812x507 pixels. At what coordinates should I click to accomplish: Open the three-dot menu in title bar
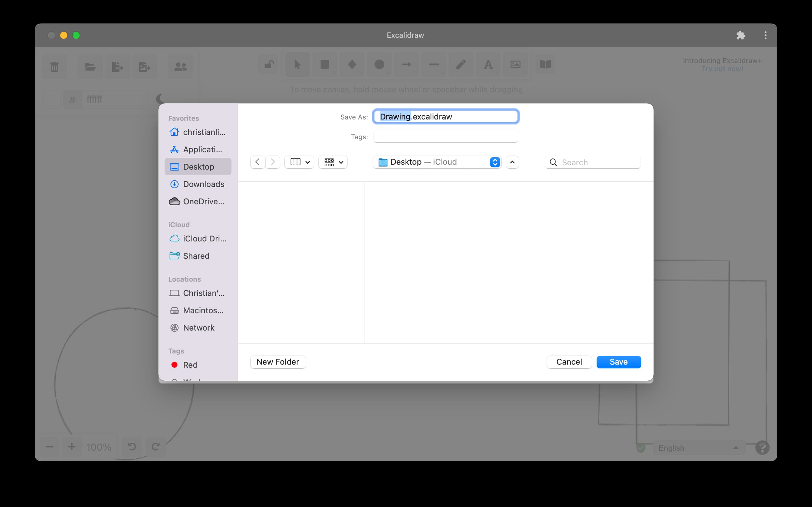[765, 35]
